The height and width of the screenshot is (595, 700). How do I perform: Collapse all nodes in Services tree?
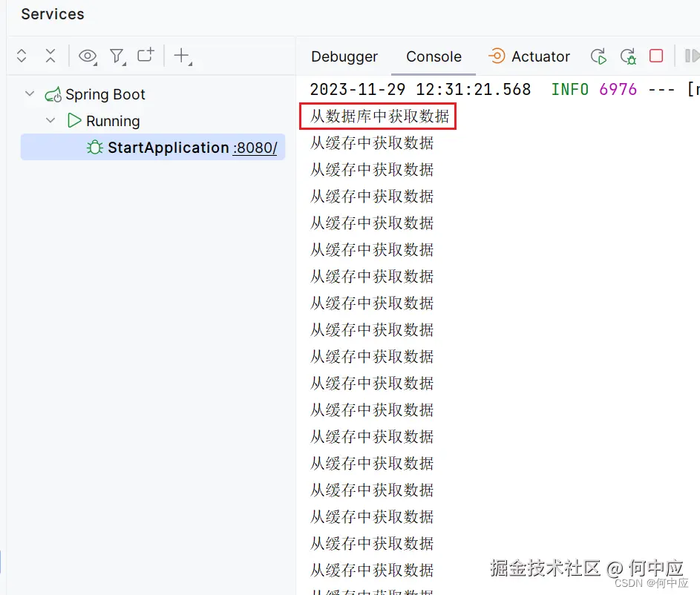[x=50, y=56]
